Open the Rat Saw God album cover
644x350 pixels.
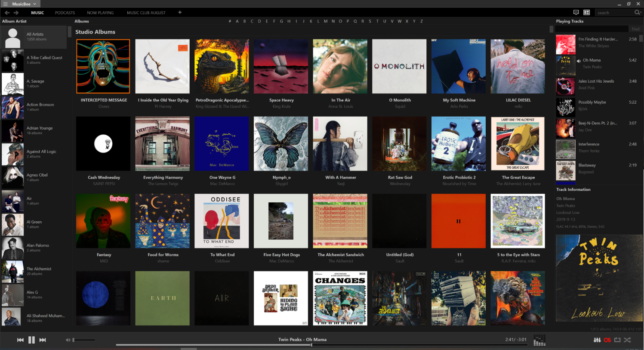pos(399,144)
